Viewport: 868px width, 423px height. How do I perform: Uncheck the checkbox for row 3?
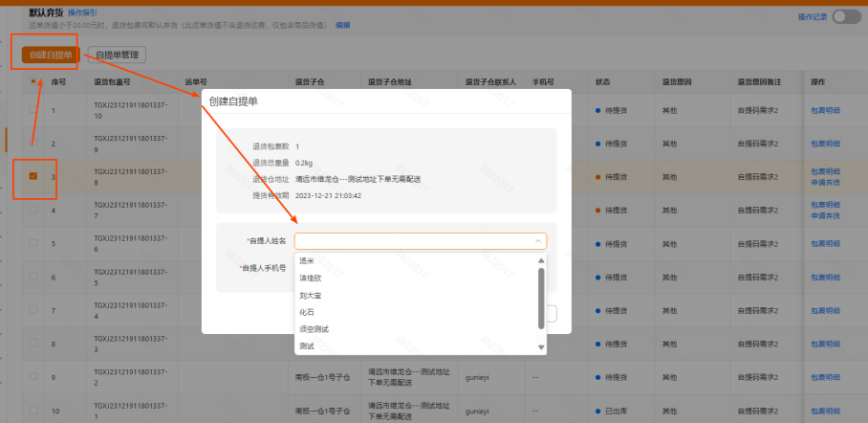(33, 177)
